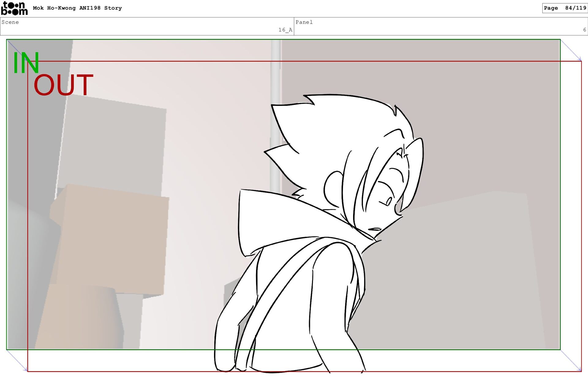
Task: Click the Scene header label
Action: click(10, 22)
